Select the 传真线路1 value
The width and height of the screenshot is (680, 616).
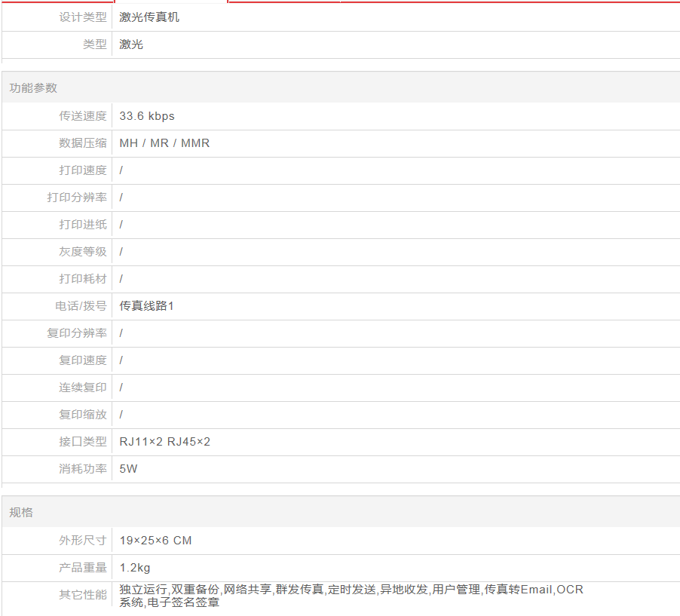click(x=146, y=306)
